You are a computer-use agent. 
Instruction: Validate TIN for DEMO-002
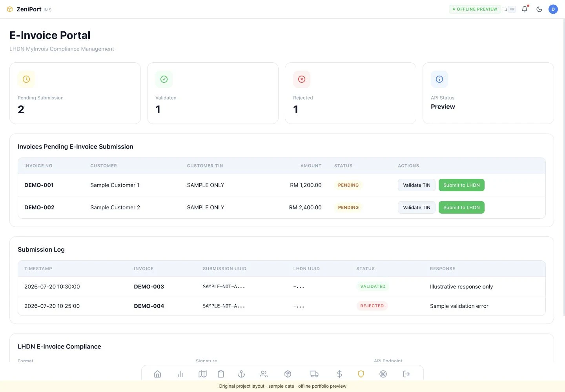tap(417, 207)
